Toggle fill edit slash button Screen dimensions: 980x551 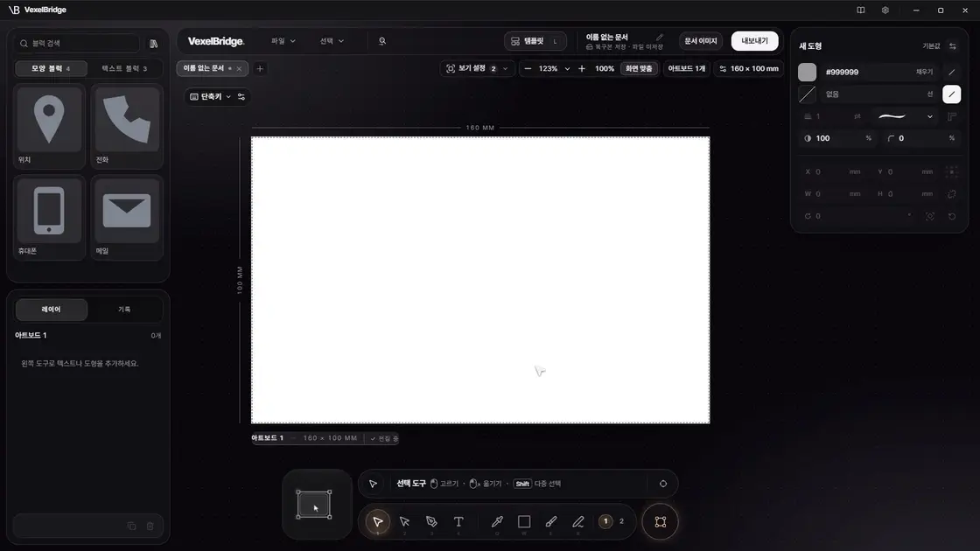click(952, 72)
